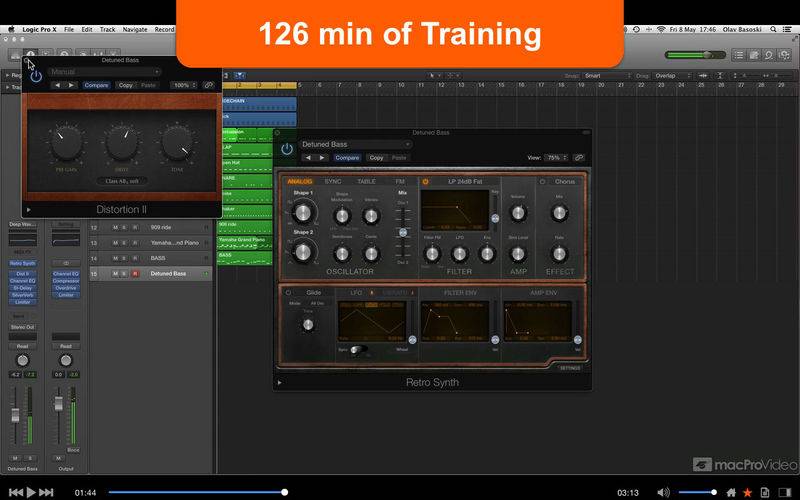Screen dimensions: 800x500
Task: Toggle the Glide on/off button
Action: (288, 293)
